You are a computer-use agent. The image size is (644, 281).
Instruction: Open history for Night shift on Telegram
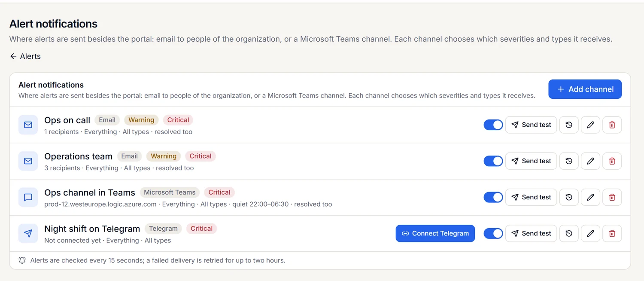click(x=569, y=233)
